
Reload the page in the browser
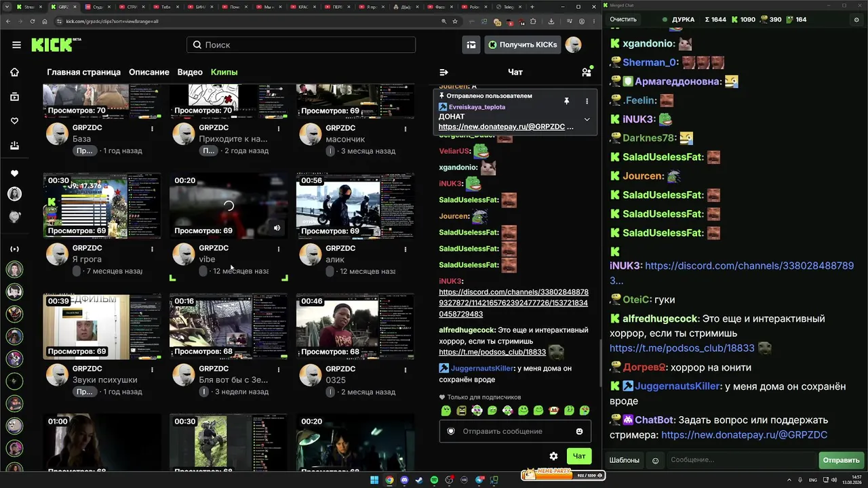33,21
